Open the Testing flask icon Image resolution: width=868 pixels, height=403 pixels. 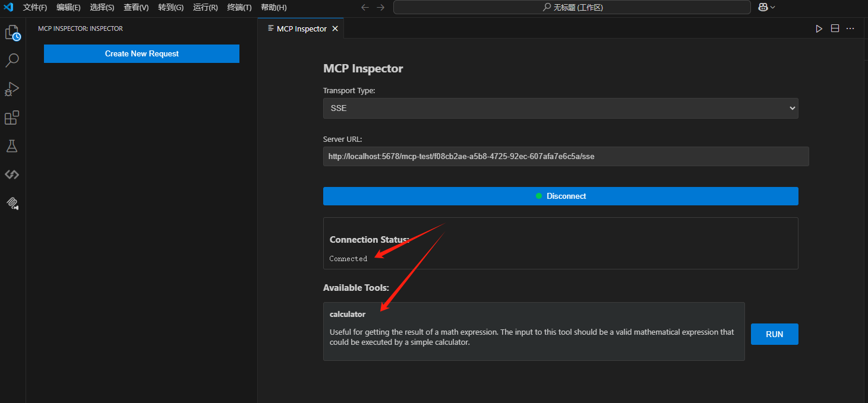pyautogui.click(x=12, y=146)
